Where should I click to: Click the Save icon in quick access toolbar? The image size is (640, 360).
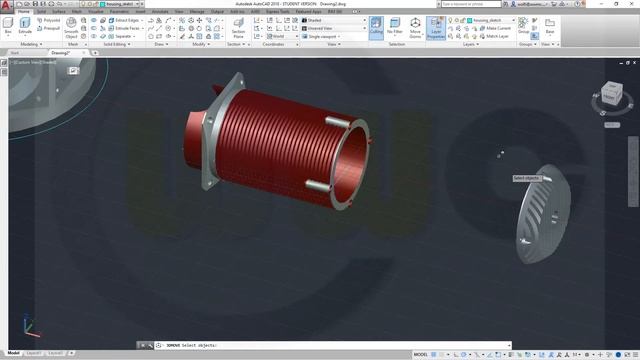[35, 4]
